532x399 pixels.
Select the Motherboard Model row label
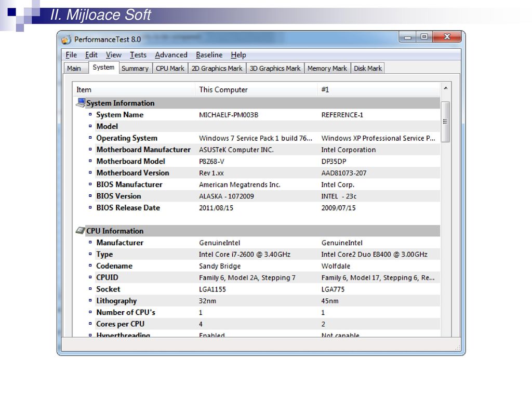(130, 161)
